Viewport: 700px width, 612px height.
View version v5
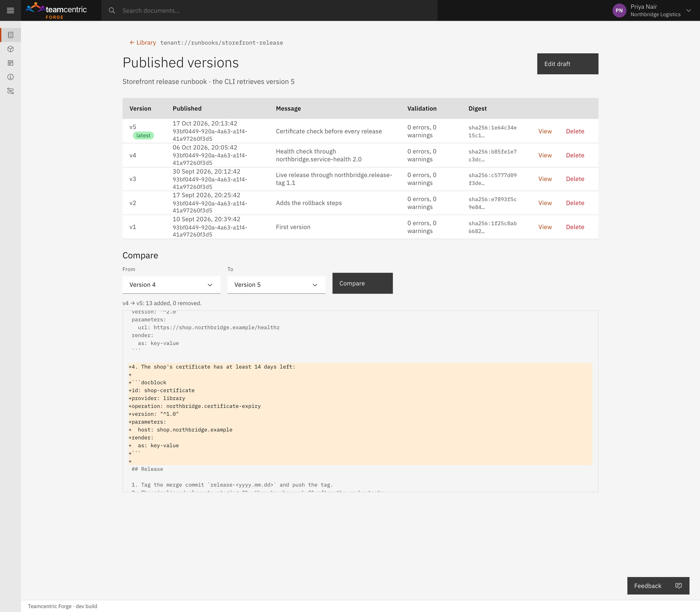(x=545, y=131)
